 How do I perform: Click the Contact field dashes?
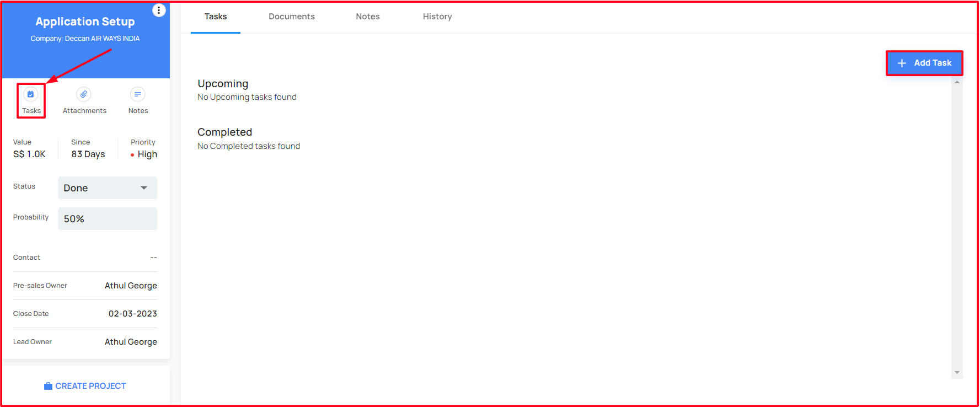click(153, 258)
